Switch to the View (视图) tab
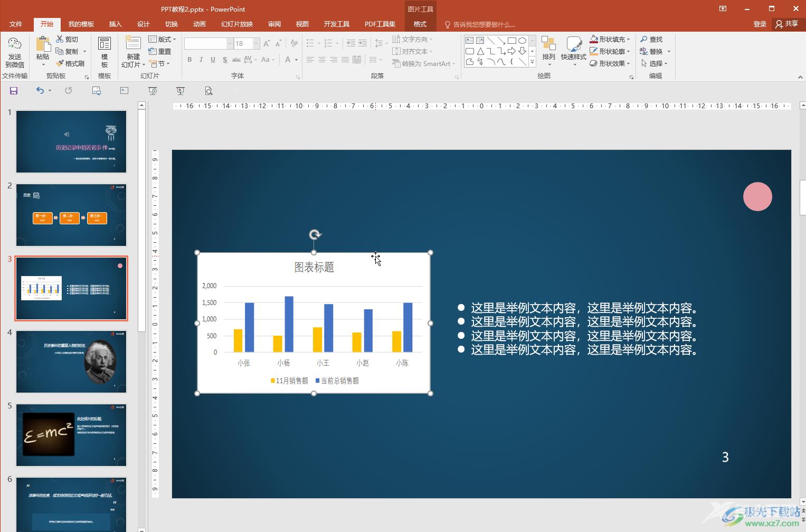806x532 pixels. [302, 24]
